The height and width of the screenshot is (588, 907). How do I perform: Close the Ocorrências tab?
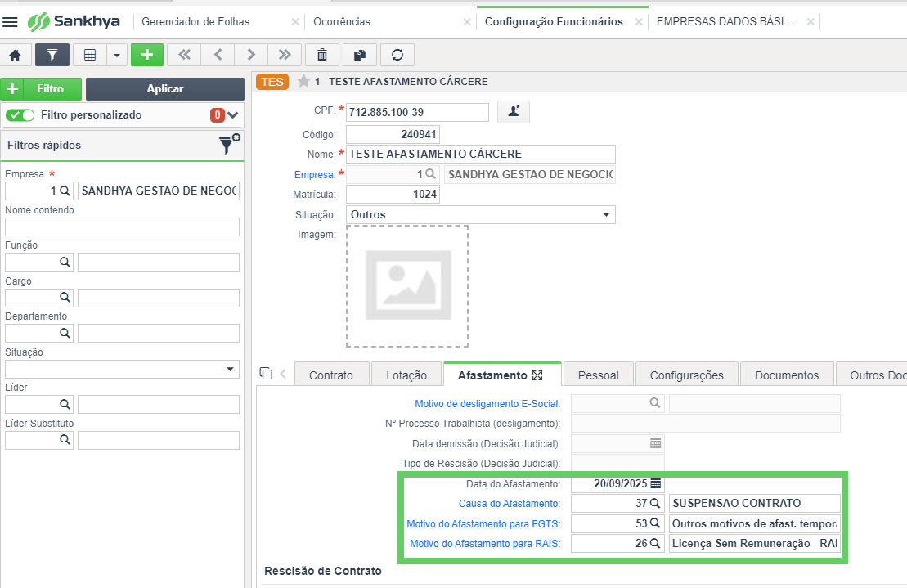[467, 22]
